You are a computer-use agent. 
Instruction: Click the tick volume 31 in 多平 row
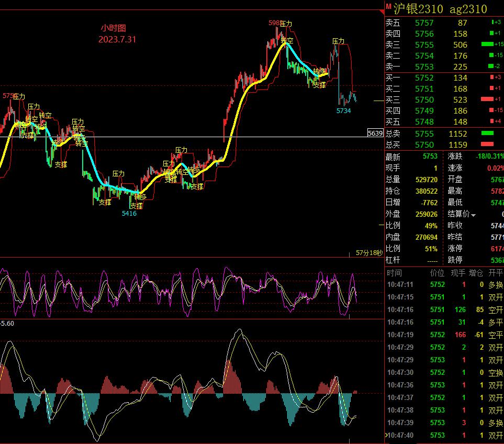(x=462, y=322)
